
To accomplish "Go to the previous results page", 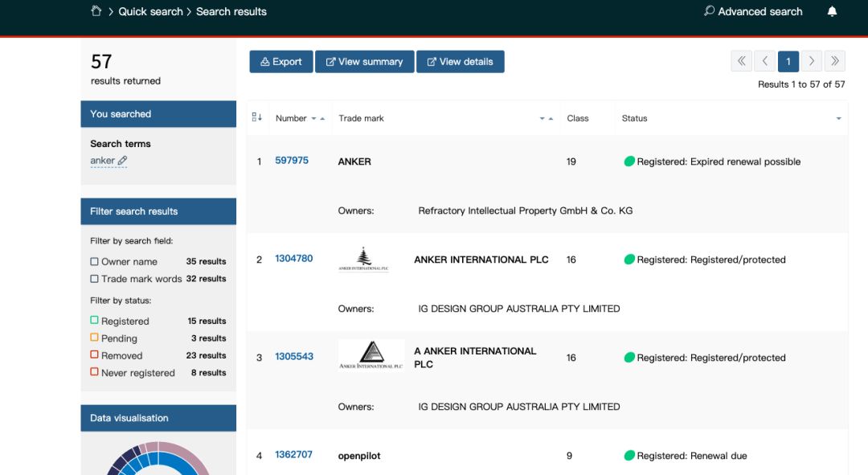I will [x=764, y=61].
